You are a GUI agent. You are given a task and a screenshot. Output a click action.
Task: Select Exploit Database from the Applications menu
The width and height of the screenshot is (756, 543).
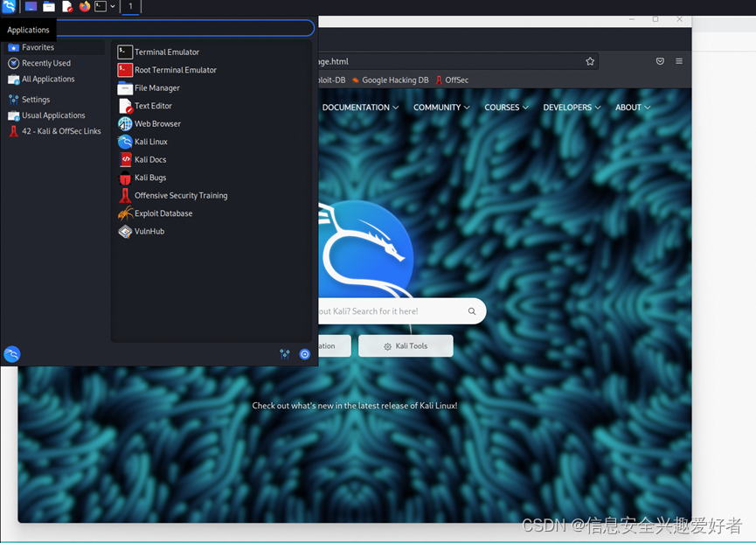(x=162, y=212)
